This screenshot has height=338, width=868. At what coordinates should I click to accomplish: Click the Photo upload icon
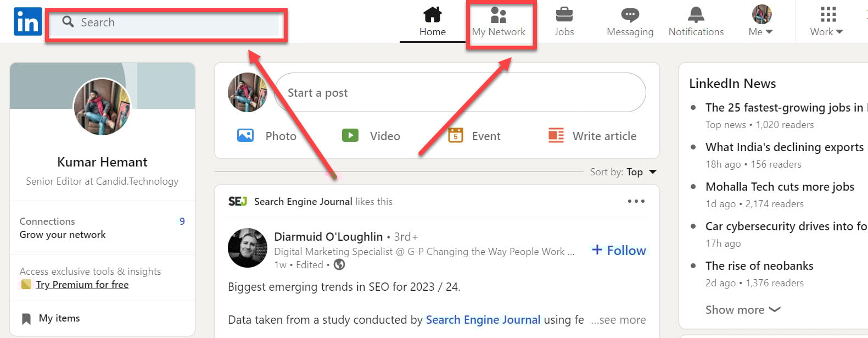tap(245, 135)
